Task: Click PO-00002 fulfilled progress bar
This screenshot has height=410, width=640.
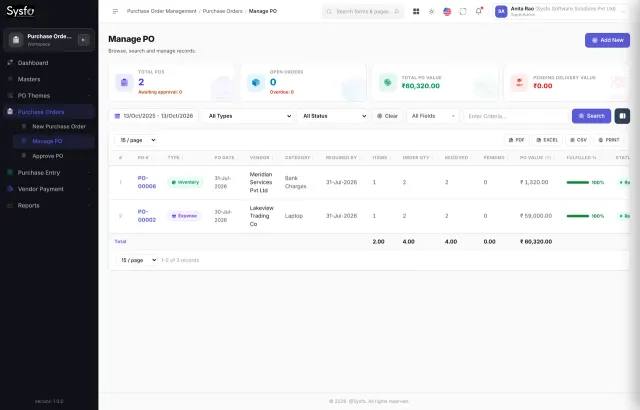Action: tap(578, 216)
